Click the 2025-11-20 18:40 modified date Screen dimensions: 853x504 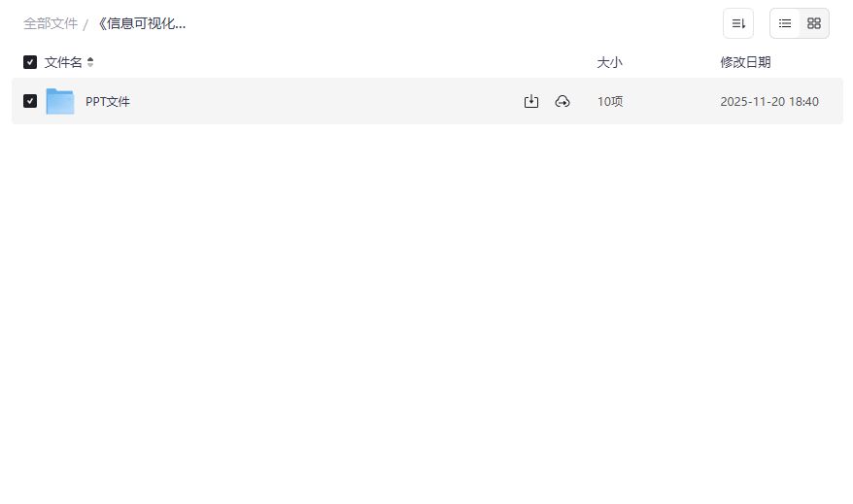tap(768, 101)
